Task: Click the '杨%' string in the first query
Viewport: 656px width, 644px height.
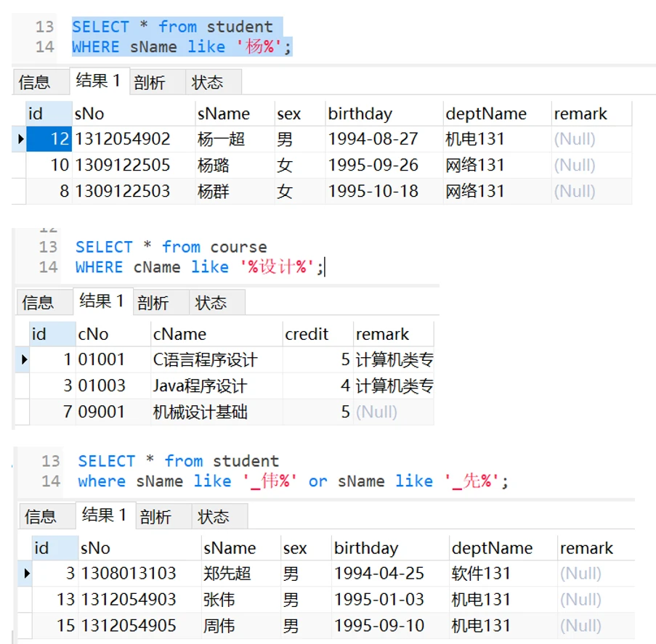Action: point(259,47)
